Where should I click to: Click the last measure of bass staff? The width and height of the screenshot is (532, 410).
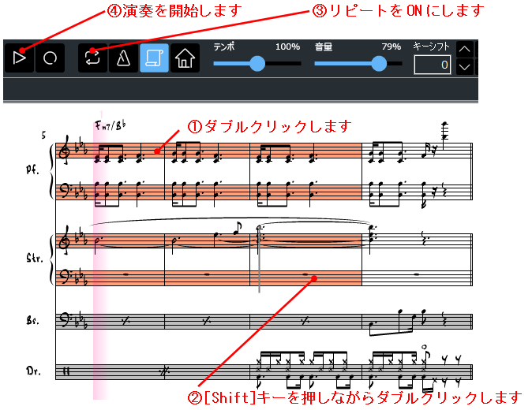(417, 322)
